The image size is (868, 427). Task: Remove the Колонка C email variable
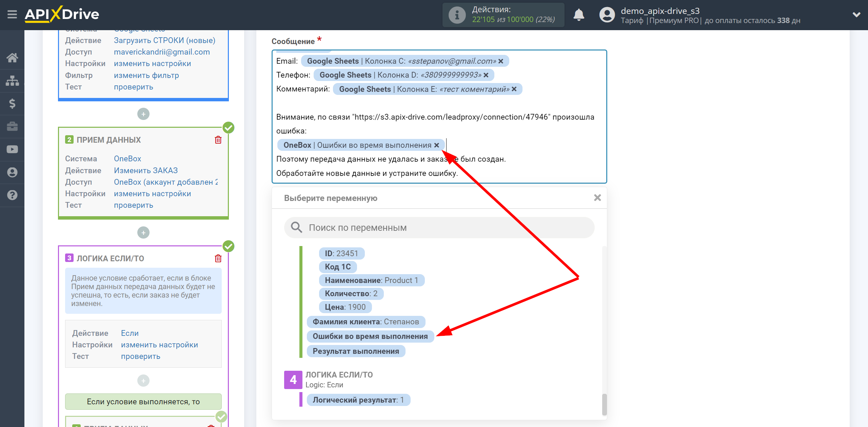point(501,61)
